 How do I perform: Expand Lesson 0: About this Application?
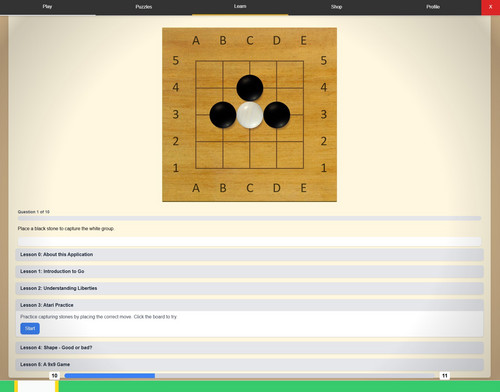pos(249,255)
